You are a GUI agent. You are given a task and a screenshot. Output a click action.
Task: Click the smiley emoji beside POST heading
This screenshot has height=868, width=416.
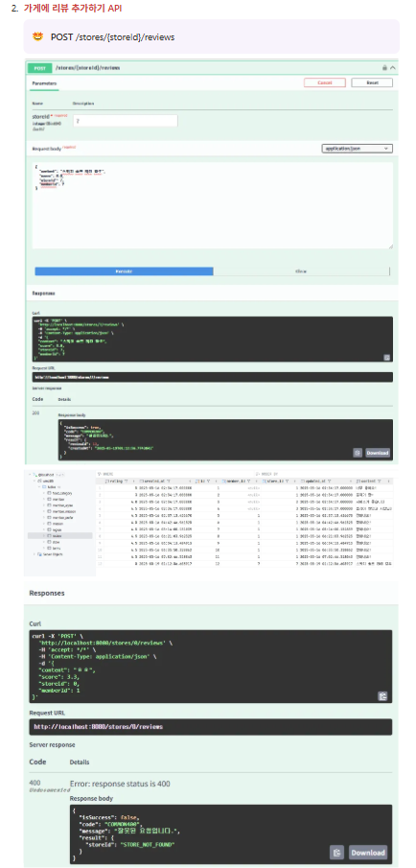tap(38, 36)
